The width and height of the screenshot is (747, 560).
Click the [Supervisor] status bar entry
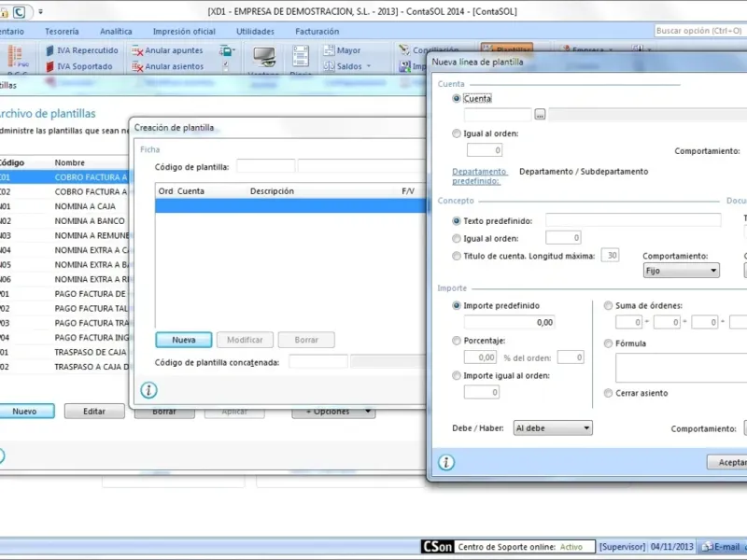point(622,547)
